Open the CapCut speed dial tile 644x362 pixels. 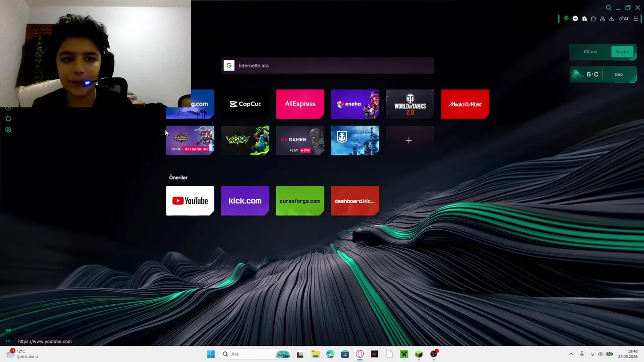pos(245,104)
